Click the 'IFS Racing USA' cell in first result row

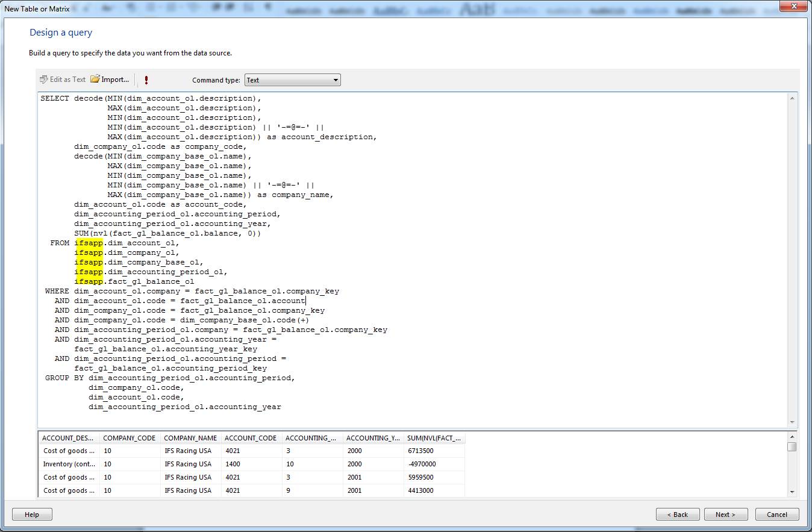point(188,451)
